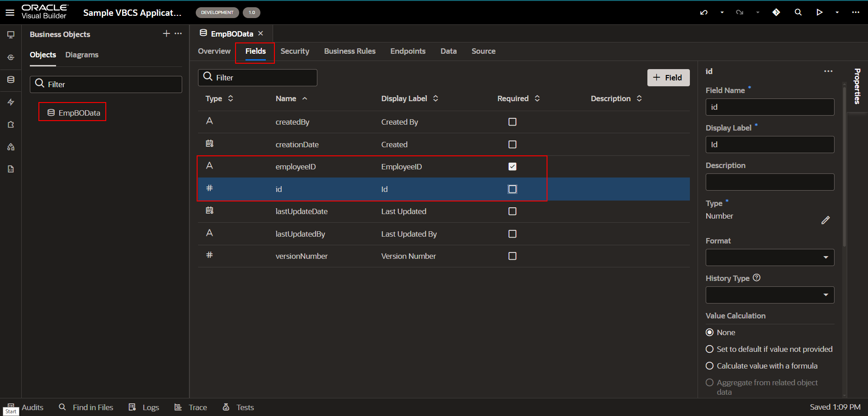The height and width of the screenshot is (416, 868).
Task: Open Layouts icon in left navigator
Action: (x=11, y=147)
